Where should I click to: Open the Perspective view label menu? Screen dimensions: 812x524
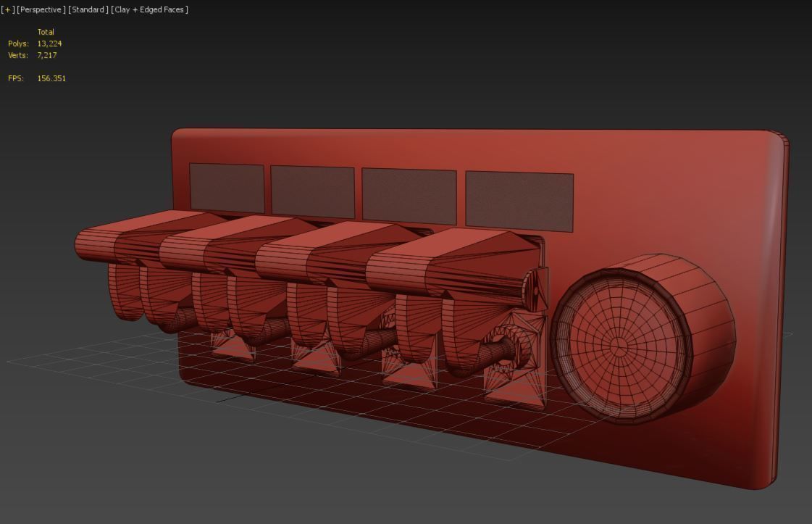click(41, 9)
